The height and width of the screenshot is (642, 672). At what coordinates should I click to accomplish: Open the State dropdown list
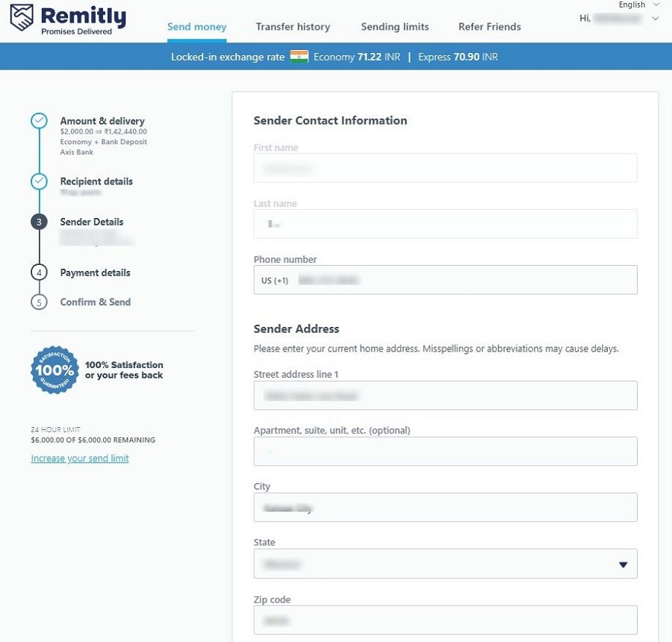point(445,564)
